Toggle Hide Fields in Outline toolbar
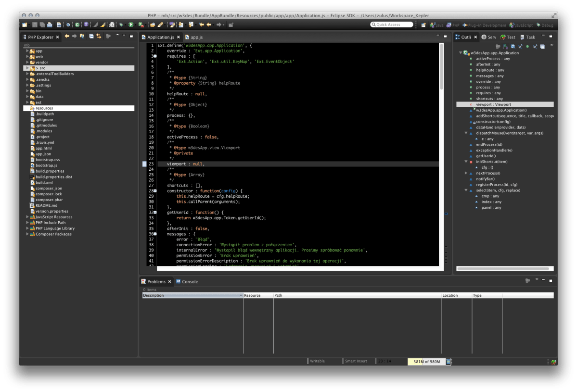Image resolution: width=577 pixels, height=392 pixels. 513,47
